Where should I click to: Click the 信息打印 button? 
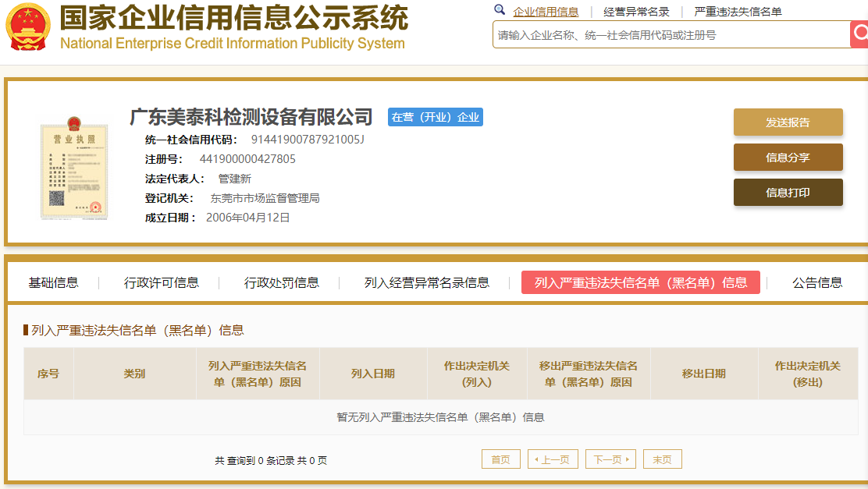788,193
